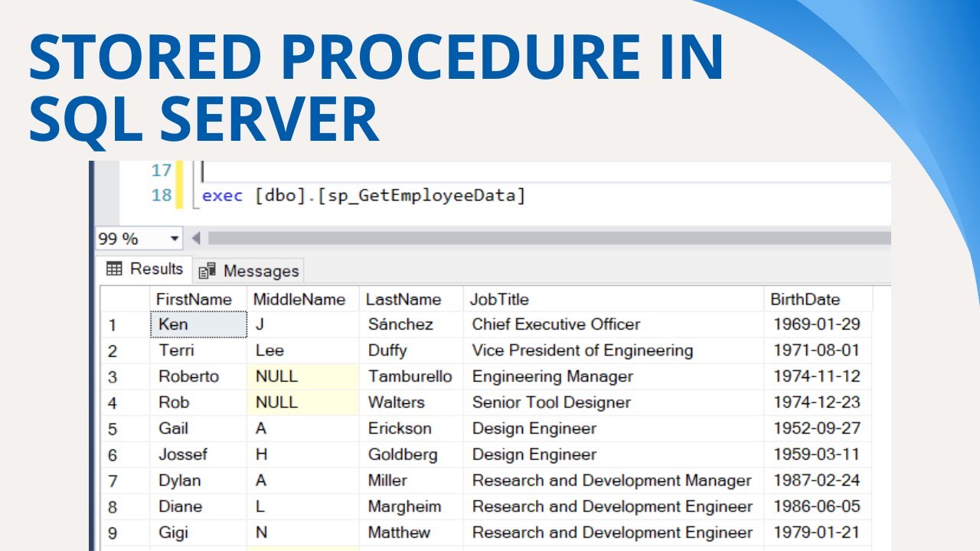Click row header number 5
Image resolution: width=980 pixels, height=551 pixels.
tap(125, 429)
